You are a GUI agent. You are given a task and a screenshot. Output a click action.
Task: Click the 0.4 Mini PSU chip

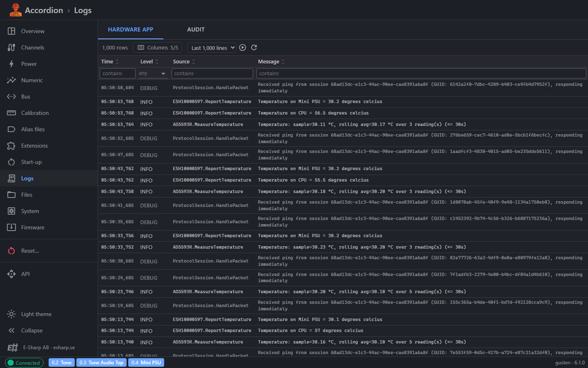tap(146, 363)
